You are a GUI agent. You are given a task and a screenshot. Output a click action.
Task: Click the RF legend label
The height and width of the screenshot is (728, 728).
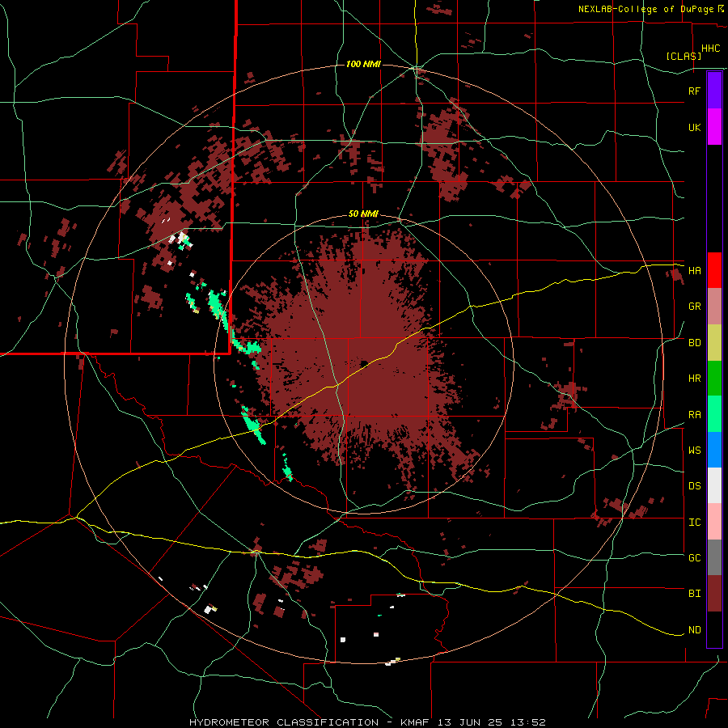tap(694, 91)
